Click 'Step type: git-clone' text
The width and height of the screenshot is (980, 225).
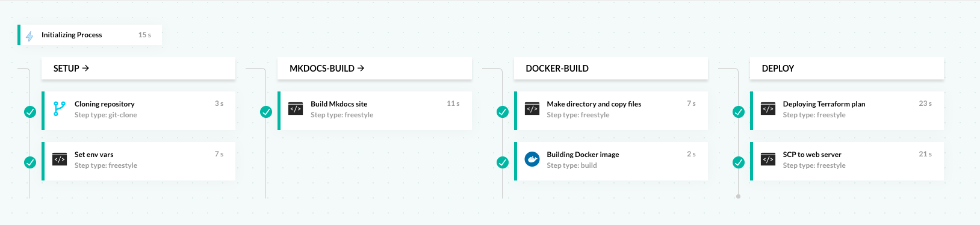[x=106, y=115]
